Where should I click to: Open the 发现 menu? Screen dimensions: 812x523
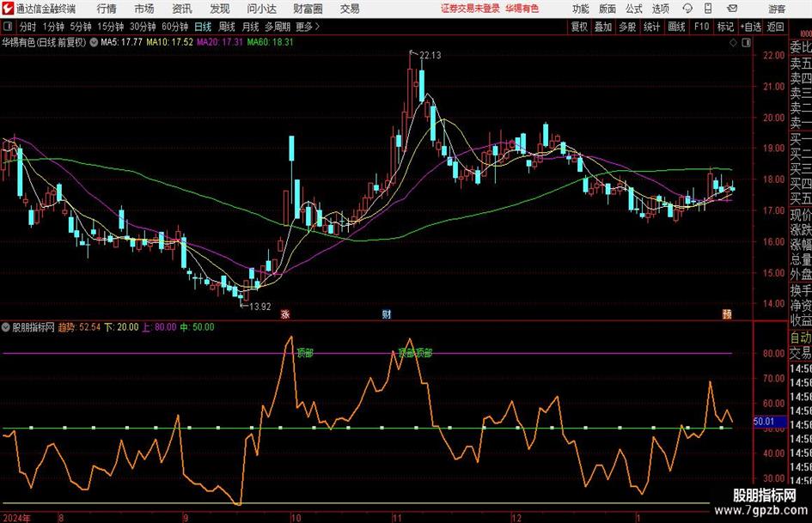(x=220, y=9)
